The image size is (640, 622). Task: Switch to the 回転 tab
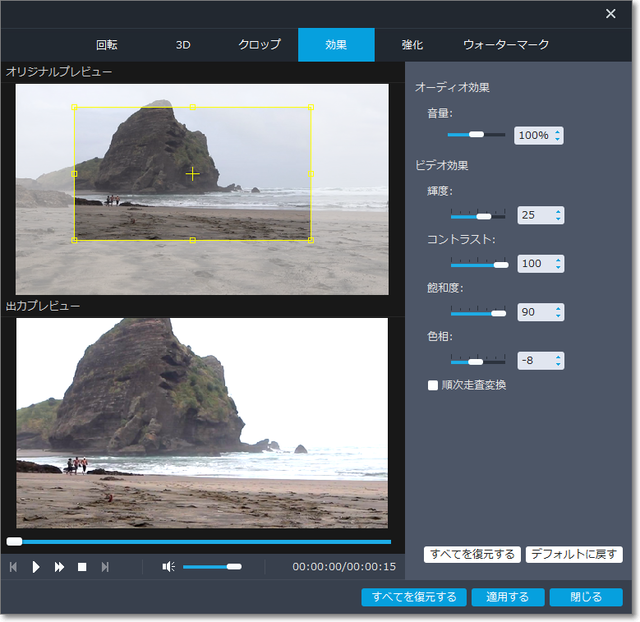coord(107,45)
